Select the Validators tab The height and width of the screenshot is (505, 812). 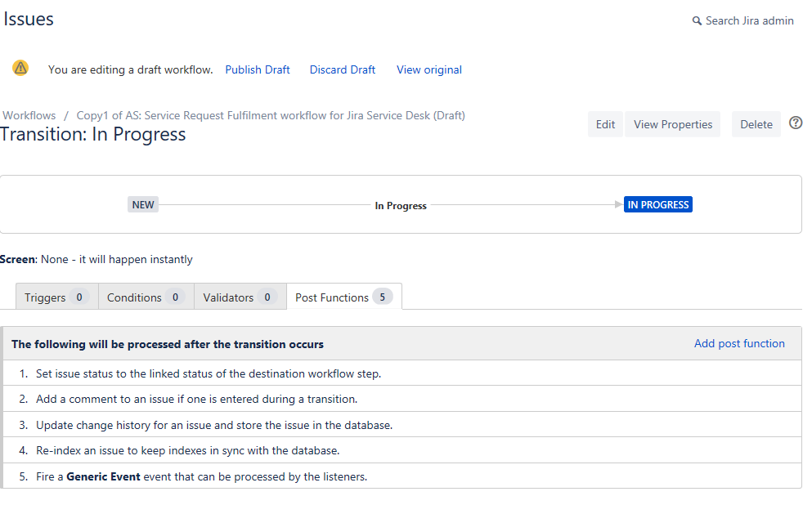click(x=240, y=297)
